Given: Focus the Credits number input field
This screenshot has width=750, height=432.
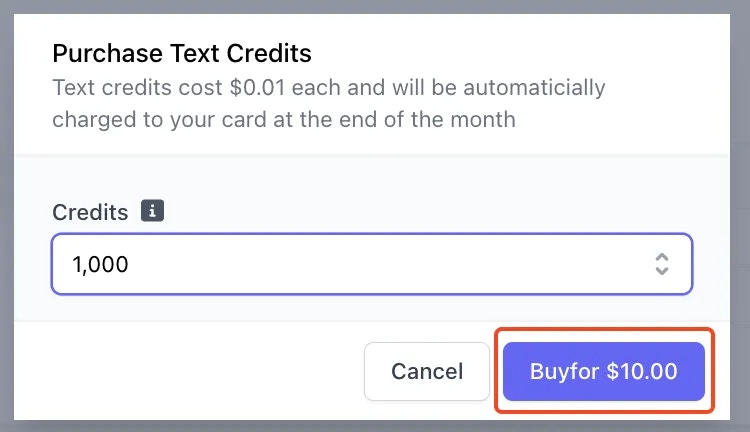Looking at the screenshot, I should tap(372, 264).
